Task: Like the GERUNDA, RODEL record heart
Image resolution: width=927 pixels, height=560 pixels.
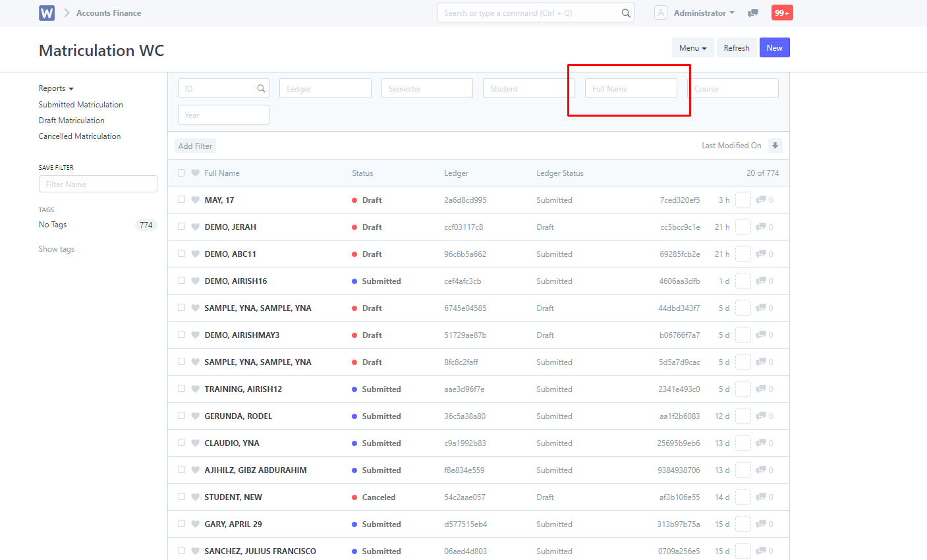Action: coord(195,416)
